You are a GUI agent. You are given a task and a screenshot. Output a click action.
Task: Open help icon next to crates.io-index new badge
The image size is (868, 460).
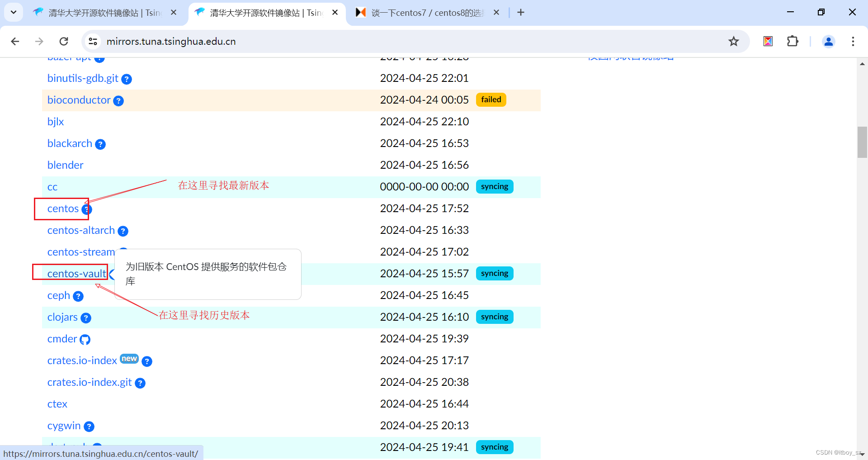[147, 361]
